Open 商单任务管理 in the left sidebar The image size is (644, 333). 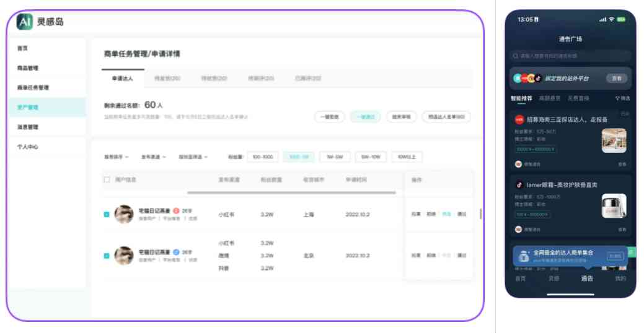pos(33,88)
